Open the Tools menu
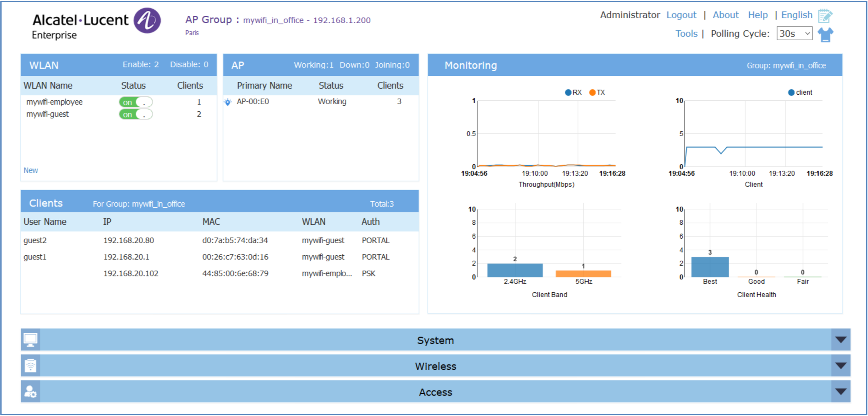 point(686,34)
